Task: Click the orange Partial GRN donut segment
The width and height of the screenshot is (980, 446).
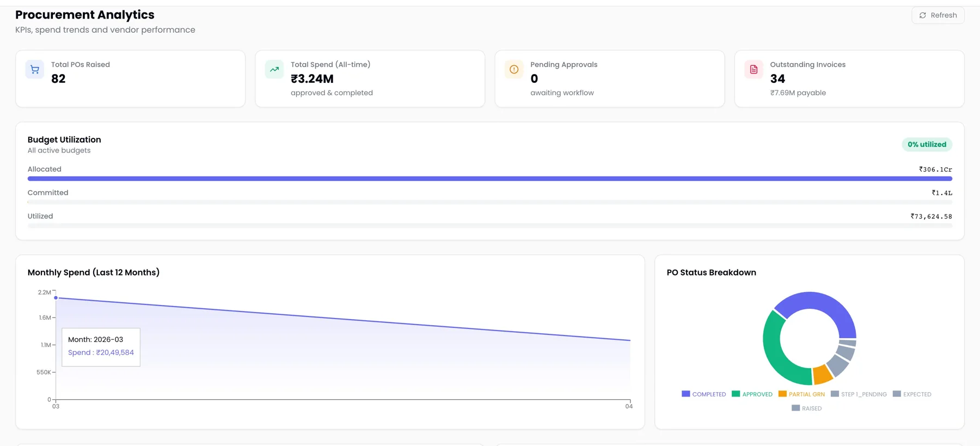Action: click(822, 375)
